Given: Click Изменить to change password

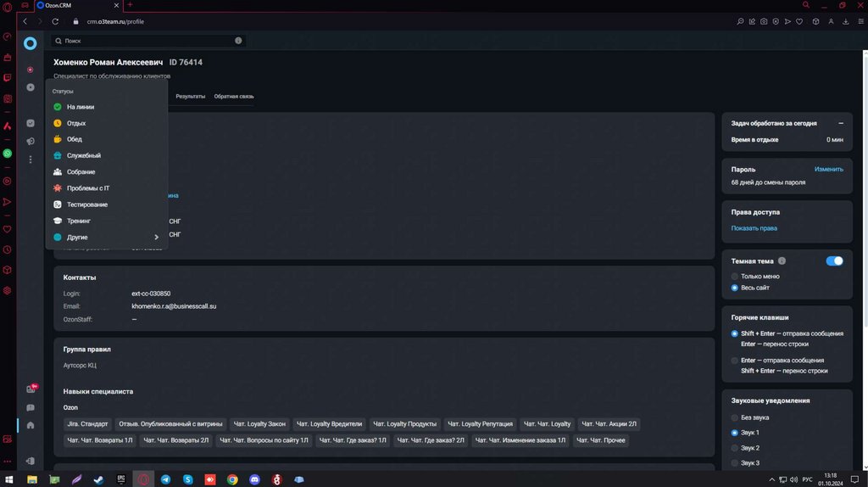Looking at the screenshot, I should pos(829,169).
